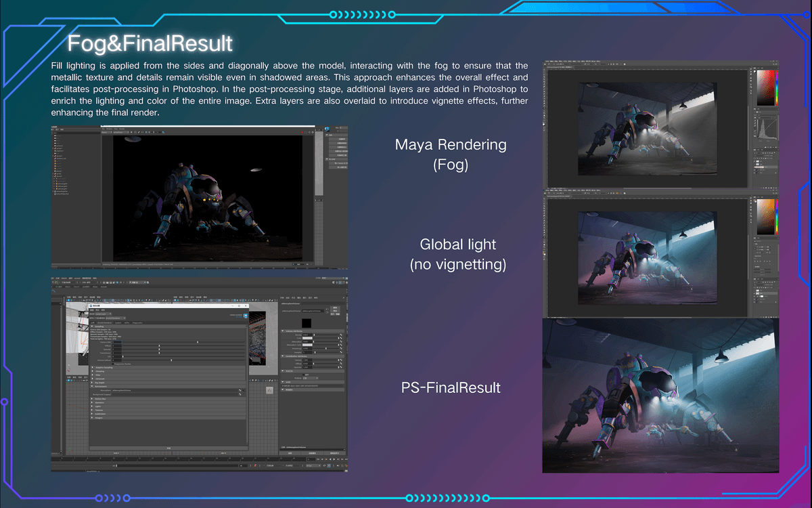This screenshot has height=508, width=812.
Task: Click the Close button at Render Settings bottom
Action: point(168,448)
